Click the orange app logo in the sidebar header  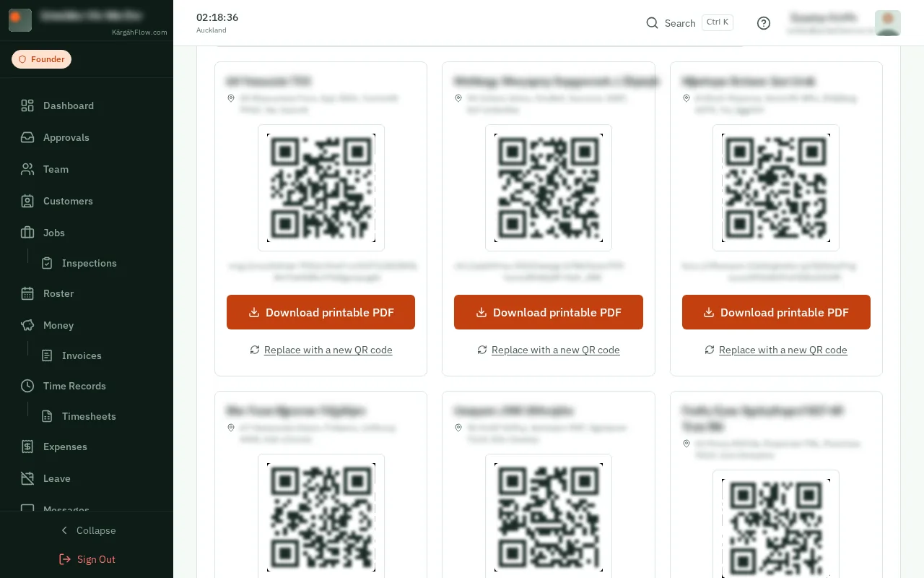pyautogui.click(x=20, y=20)
